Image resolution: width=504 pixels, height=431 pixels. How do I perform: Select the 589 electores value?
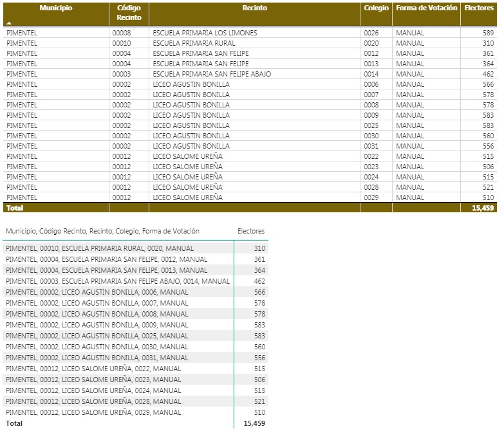coord(487,33)
